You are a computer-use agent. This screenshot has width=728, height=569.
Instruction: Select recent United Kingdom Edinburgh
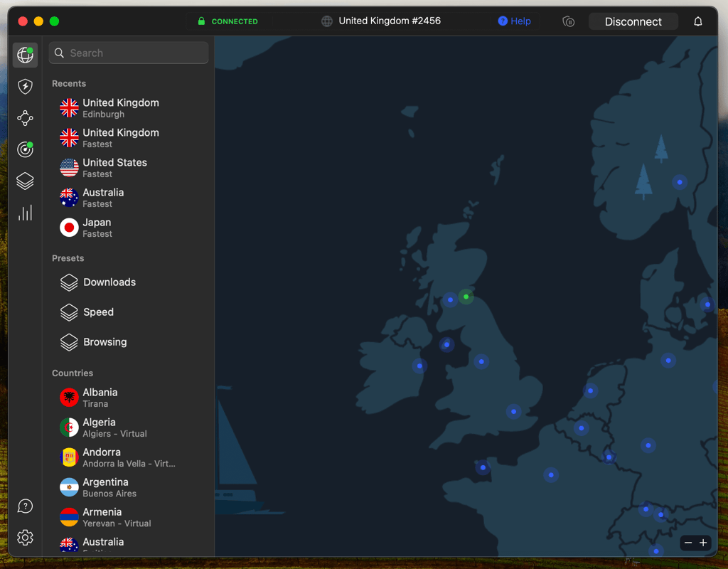click(130, 108)
